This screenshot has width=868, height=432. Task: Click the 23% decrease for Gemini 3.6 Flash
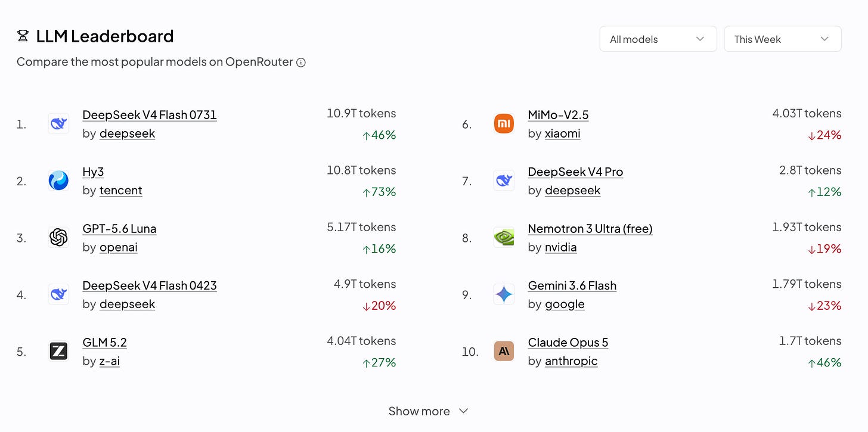coord(824,306)
